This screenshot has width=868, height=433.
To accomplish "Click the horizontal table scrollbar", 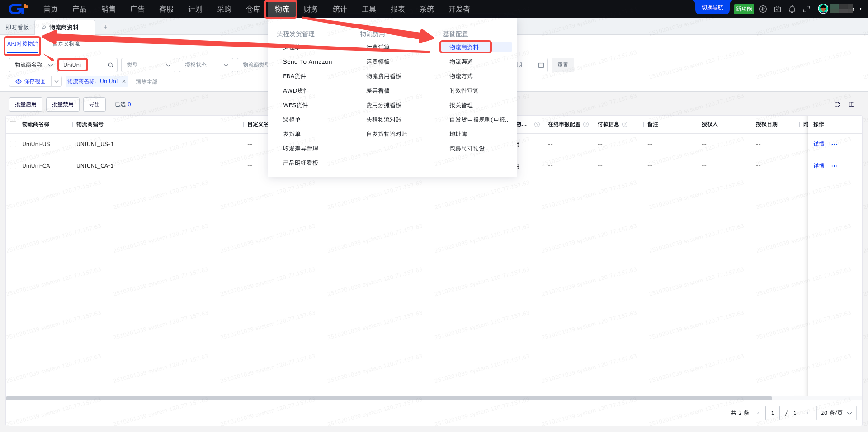I will coord(389,398).
